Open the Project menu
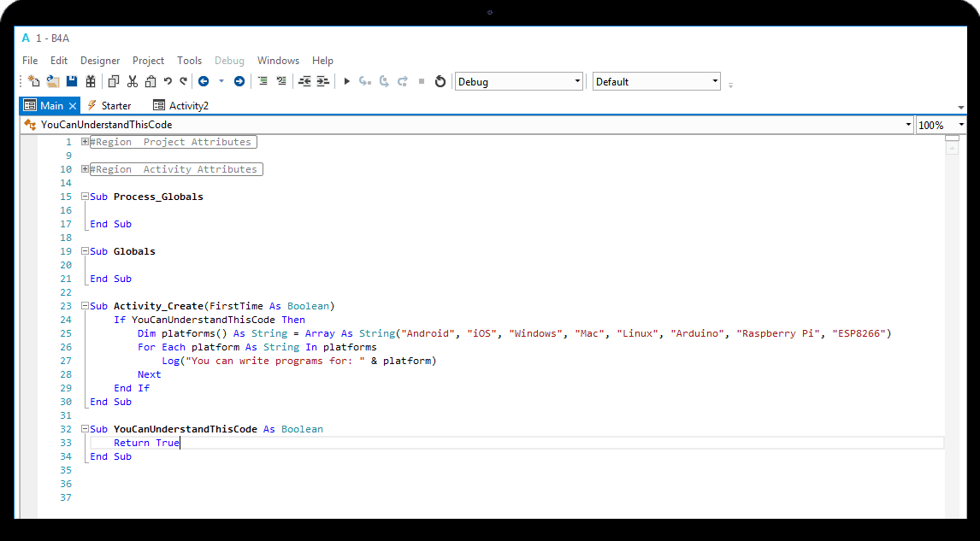Image resolution: width=980 pixels, height=541 pixels. 148,61
